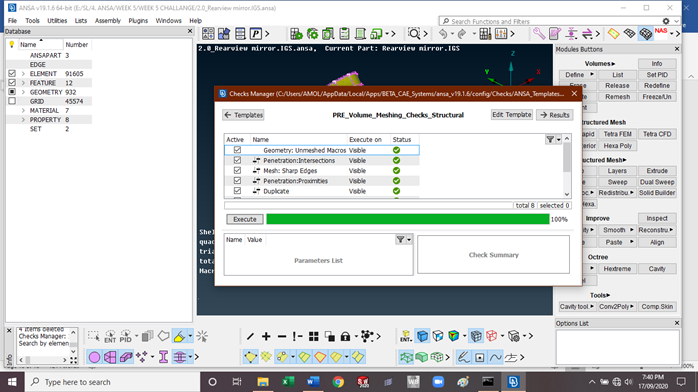698x392 pixels.
Task: Uncheck Penetration:Proximities check
Action: click(237, 181)
